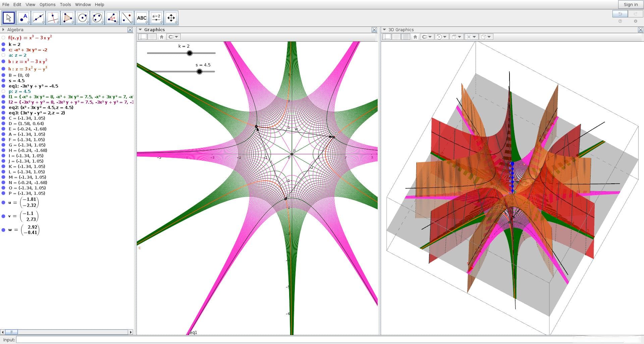644x344 pixels.
Task: Click the s = 4.5 slider knob
Action: [200, 71]
